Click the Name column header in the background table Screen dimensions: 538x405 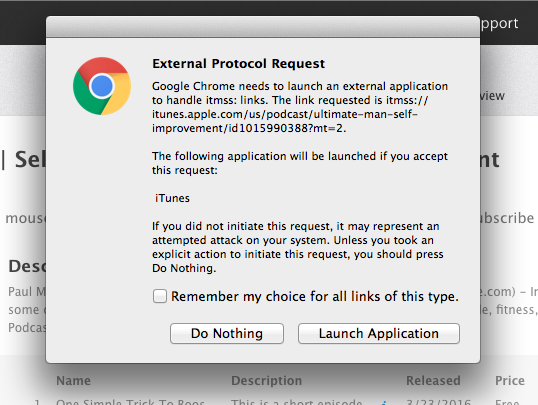[73, 381]
